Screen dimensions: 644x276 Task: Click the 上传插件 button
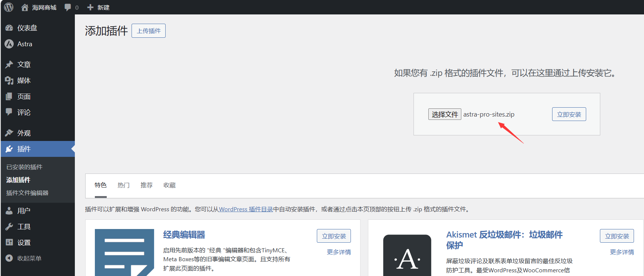pos(149,31)
